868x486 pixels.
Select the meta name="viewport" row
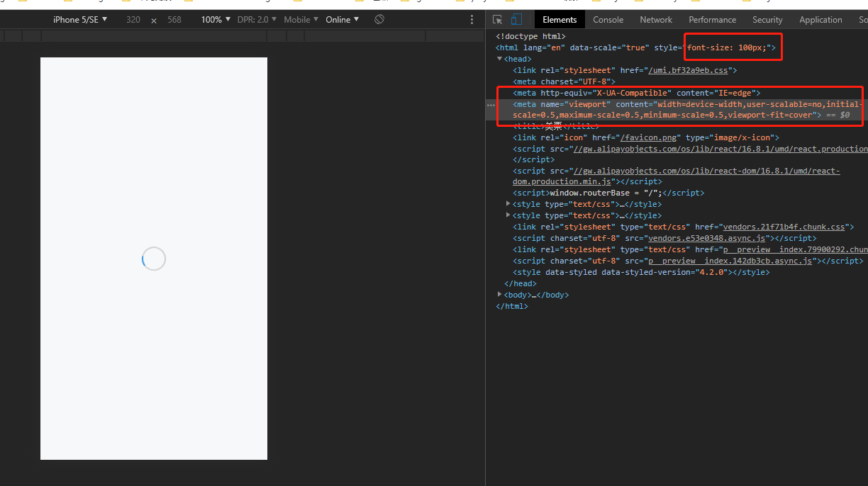click(x=677, y=109)
